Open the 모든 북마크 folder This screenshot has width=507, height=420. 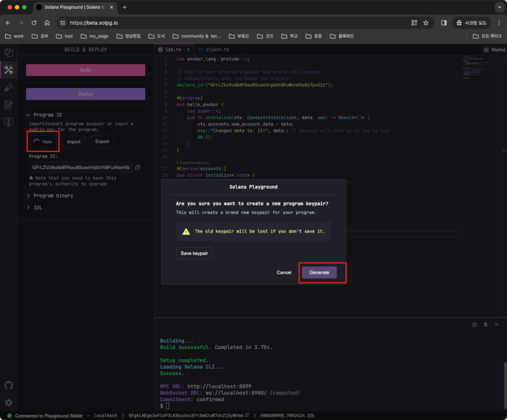(x=487, y=36)
